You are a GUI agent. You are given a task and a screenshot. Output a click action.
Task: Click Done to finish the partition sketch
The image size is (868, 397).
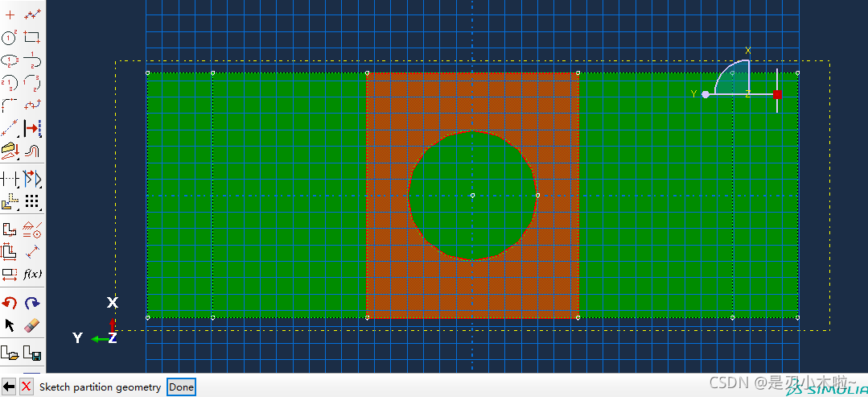pyautogui.click(x=181, y=387)
